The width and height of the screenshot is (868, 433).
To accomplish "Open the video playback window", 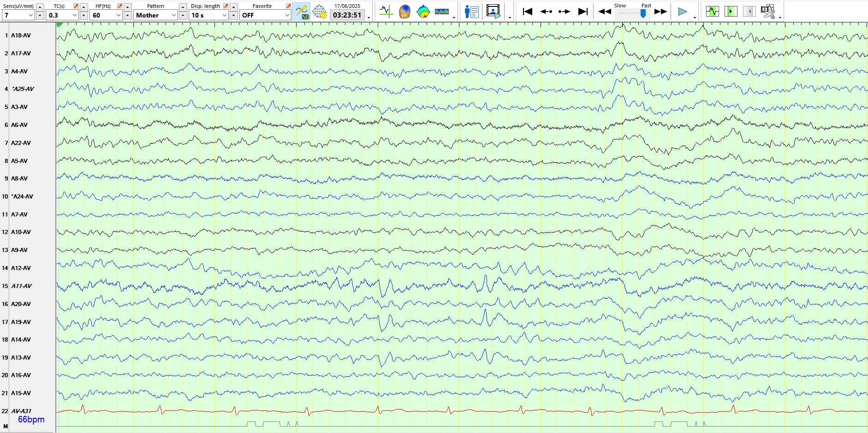I will pyautogui.click(x=493, y=12).
